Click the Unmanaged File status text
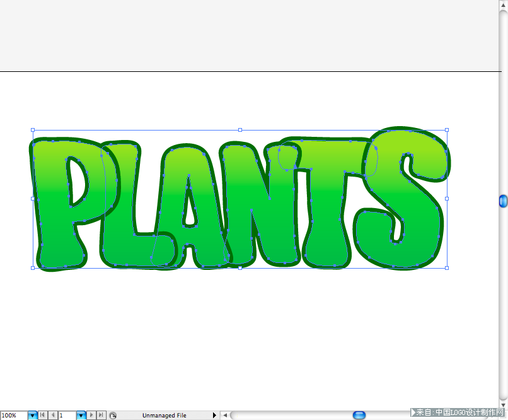The height and width of the screenshot is (420, 508). 165,416
